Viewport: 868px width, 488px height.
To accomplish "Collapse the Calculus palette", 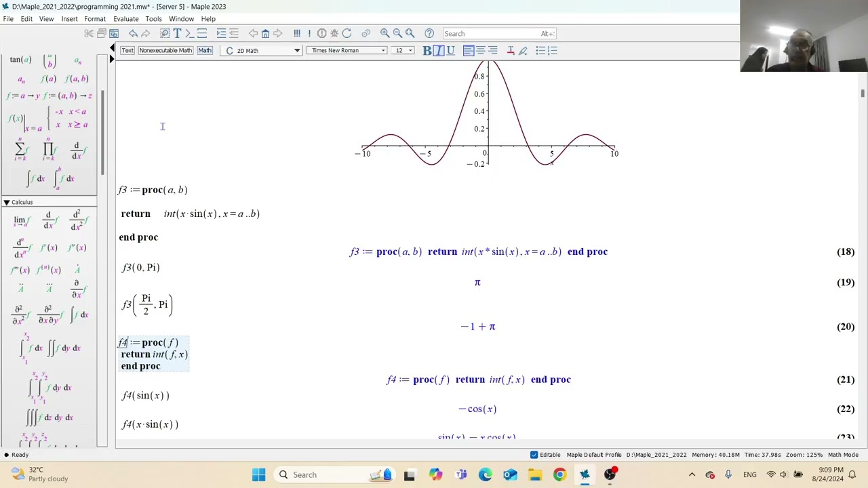I will coord(6,202).
